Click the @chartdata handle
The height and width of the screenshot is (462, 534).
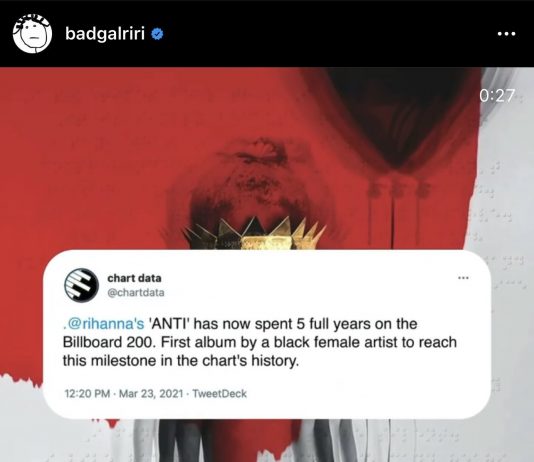(x=136, y=292)
